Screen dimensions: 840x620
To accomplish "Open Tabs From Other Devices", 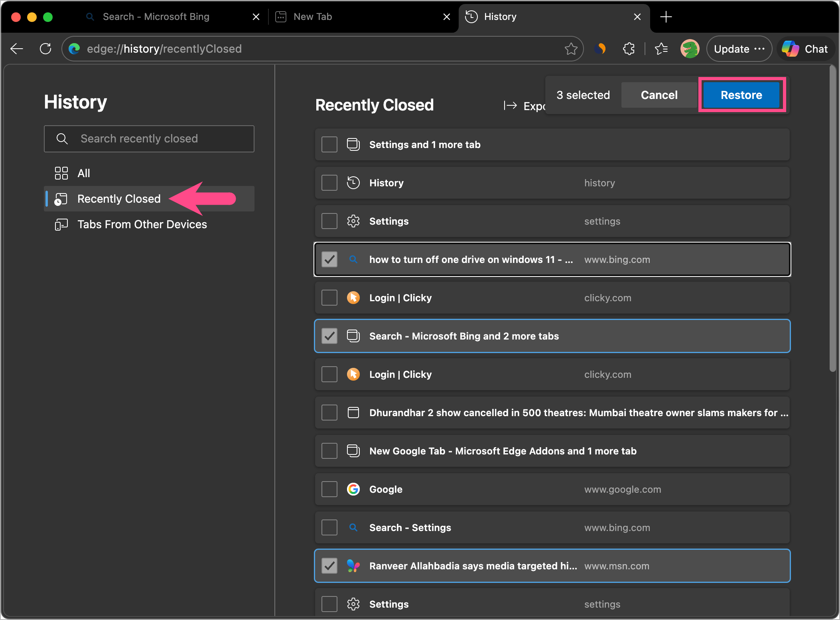I will 149,224.
